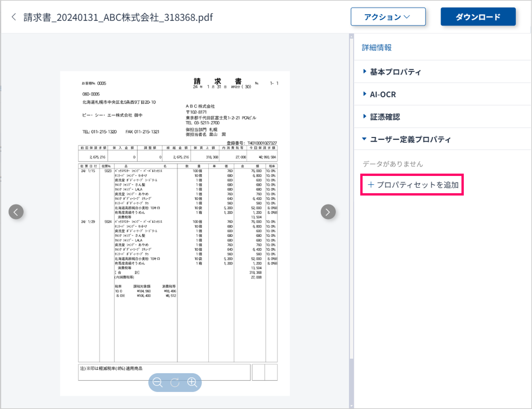Click the back arrow beside the filename
The image size is (532, 409).
coord(14,17)
